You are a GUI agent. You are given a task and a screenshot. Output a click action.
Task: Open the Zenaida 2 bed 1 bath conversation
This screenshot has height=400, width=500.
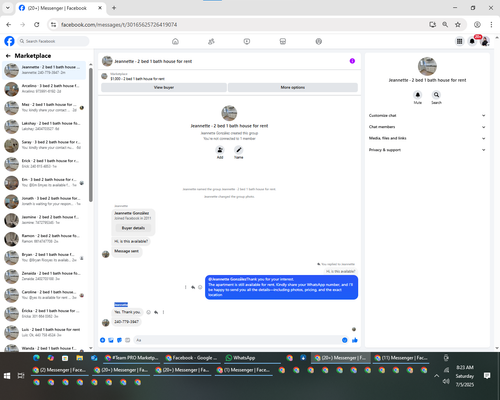coord(44,276)
